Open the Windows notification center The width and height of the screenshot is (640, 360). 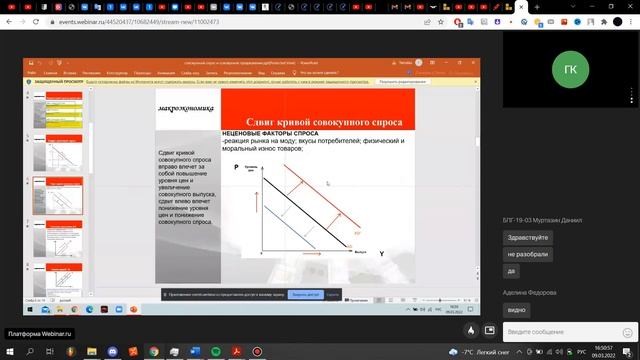click(x=627, y=352)
